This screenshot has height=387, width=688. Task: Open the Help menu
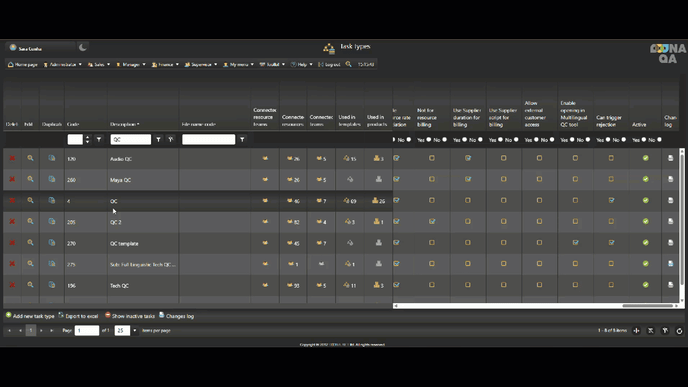click(302, 64)
